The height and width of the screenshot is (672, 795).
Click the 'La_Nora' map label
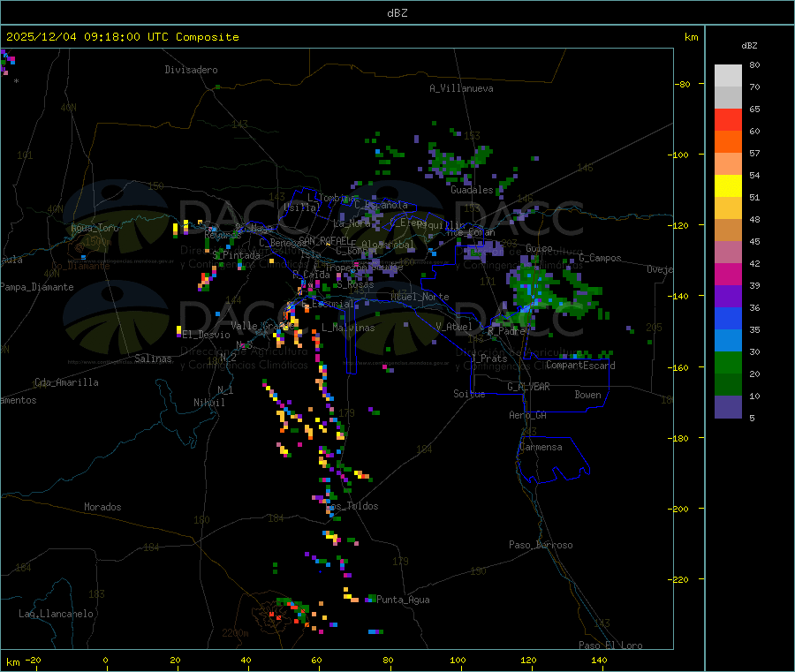click(352, 223)
